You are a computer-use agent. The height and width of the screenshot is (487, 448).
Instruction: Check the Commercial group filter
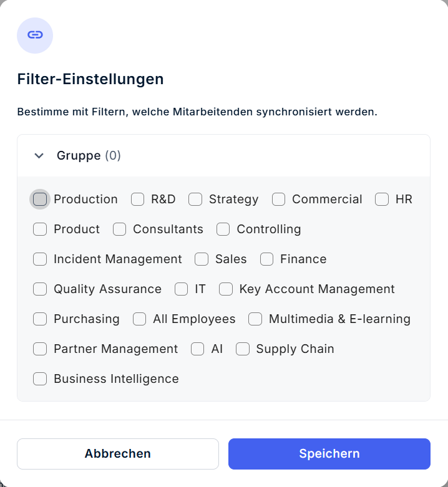coord(279,200)
